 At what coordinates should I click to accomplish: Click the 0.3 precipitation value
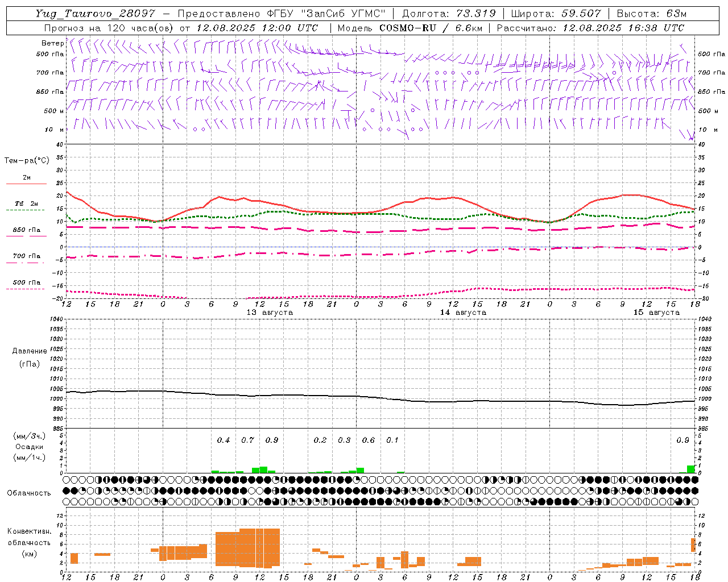[344, 440]
